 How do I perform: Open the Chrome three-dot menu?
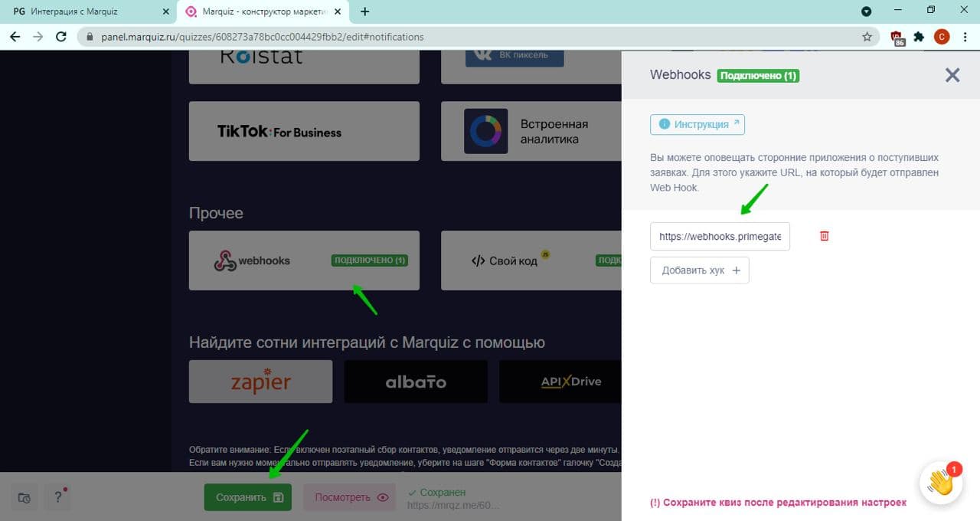click(965, 36)
